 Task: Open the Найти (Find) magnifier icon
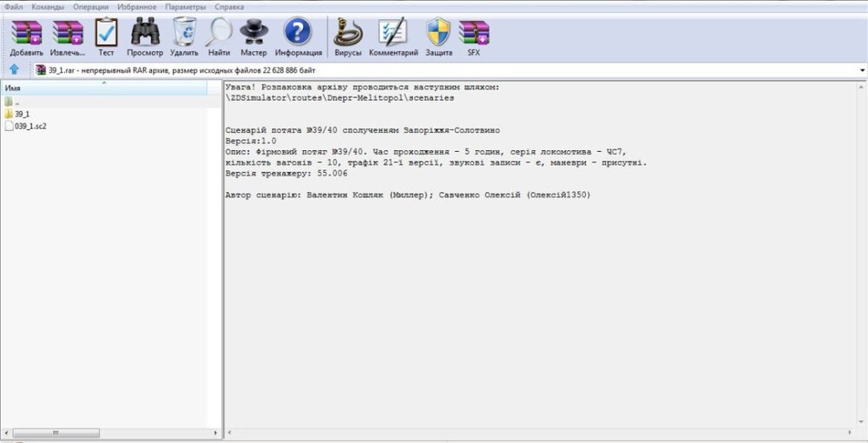click(x=219, y=36)
